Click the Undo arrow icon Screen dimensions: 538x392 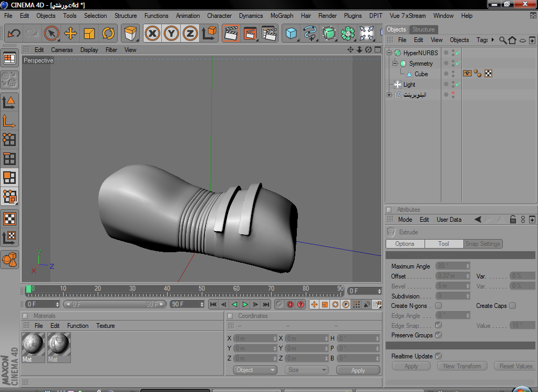click(x=14, y=34)
